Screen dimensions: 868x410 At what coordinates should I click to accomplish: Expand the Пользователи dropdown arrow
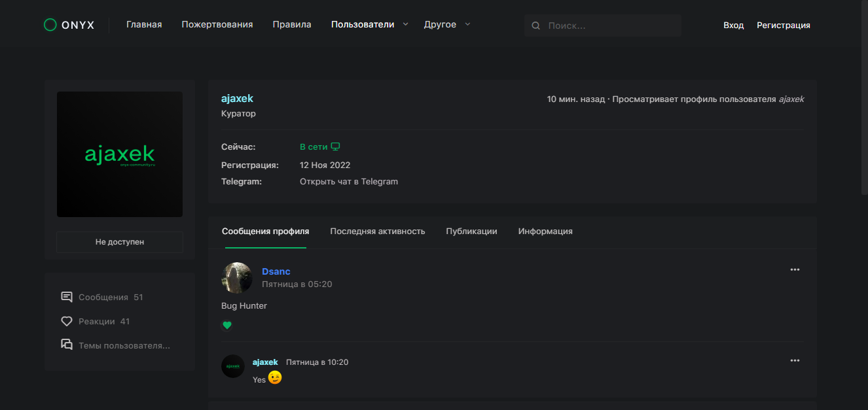(x=405, y=24)
